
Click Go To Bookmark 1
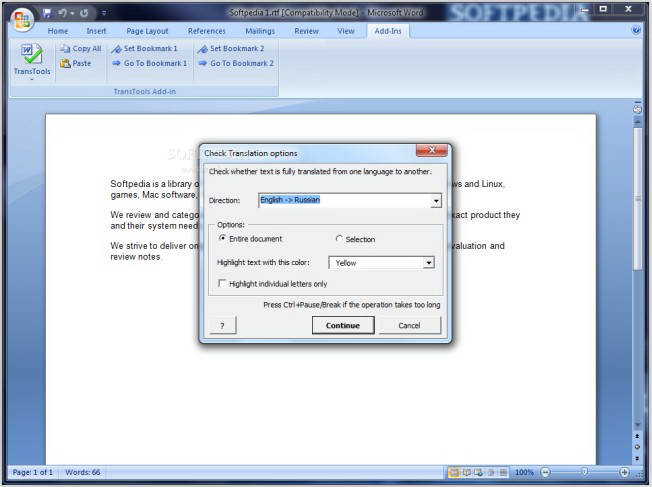click(x=150, y=63)
